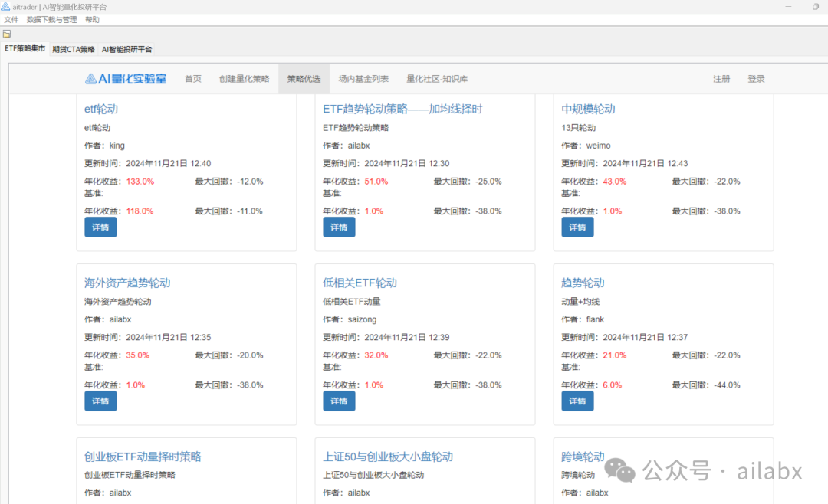Click the 6.0% benchmark return value

613,385
